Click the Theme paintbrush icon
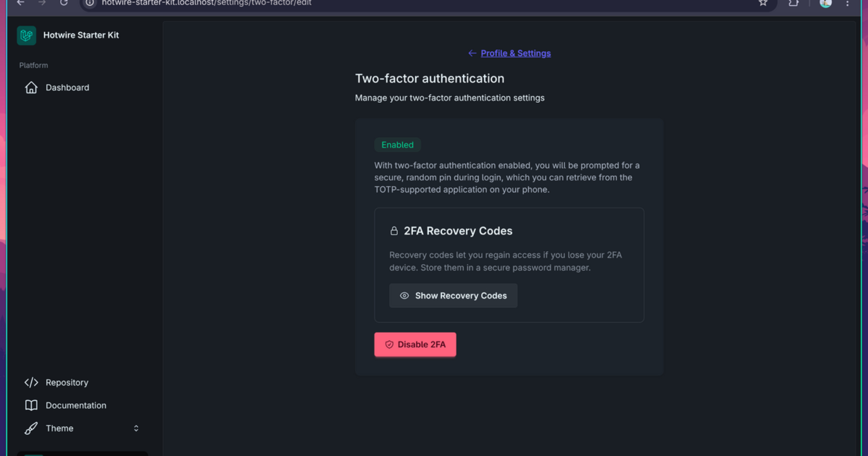The width and height of the screenshot is (868, 456). (x=31, y=429)
